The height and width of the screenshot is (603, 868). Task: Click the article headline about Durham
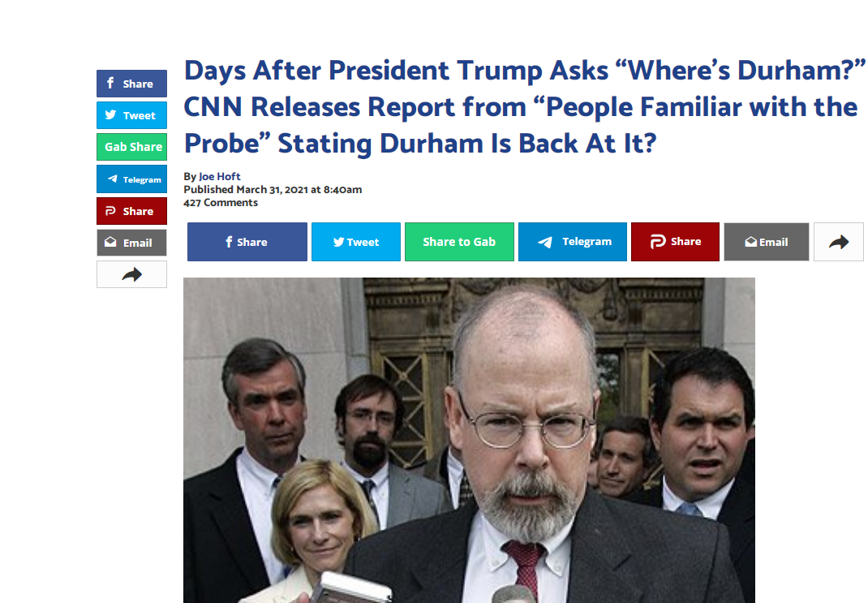pos(524,107)
